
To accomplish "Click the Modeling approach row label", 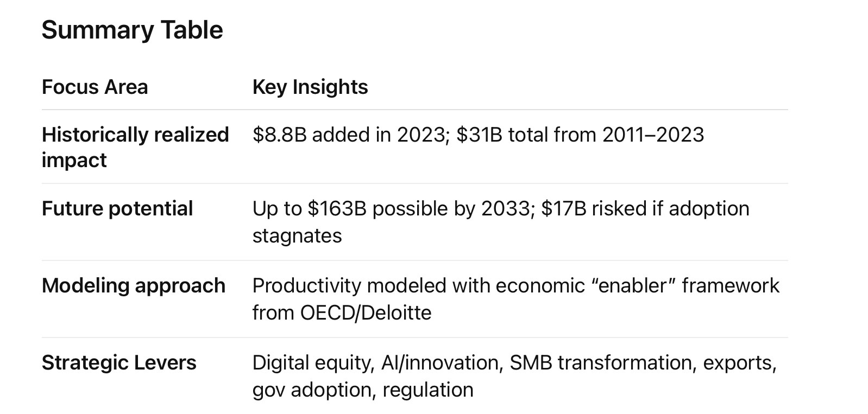I will pos(133,285).
